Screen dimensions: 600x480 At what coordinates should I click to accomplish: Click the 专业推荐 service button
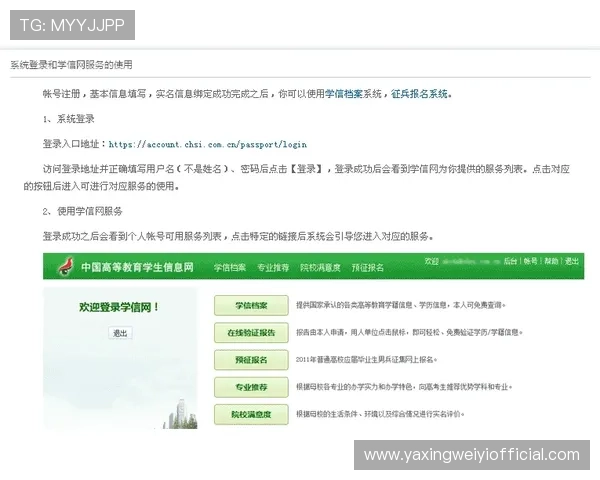pyautogui.click(x=251, y=387)
